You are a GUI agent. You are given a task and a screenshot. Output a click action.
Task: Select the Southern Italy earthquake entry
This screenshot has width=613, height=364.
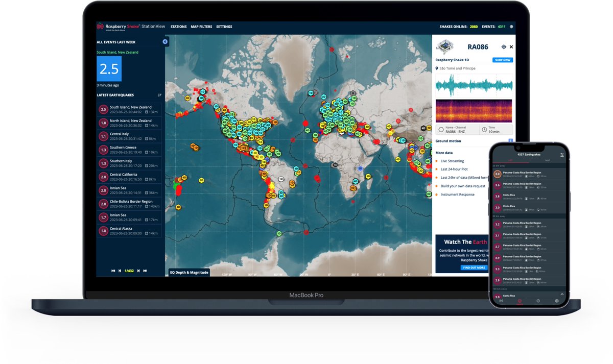[x=129, y=163]
